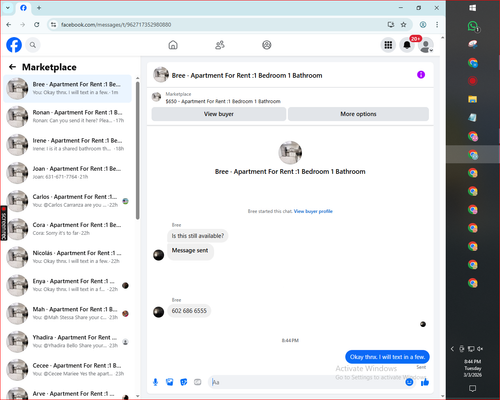Click More options button
500x400 pixels.
(x=358, y=114)
